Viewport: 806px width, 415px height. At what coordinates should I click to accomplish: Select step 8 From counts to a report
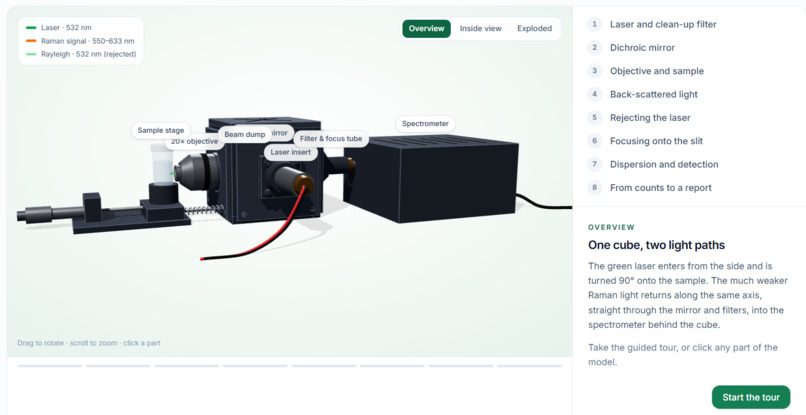pyautogui.click(x=650, y=188)
